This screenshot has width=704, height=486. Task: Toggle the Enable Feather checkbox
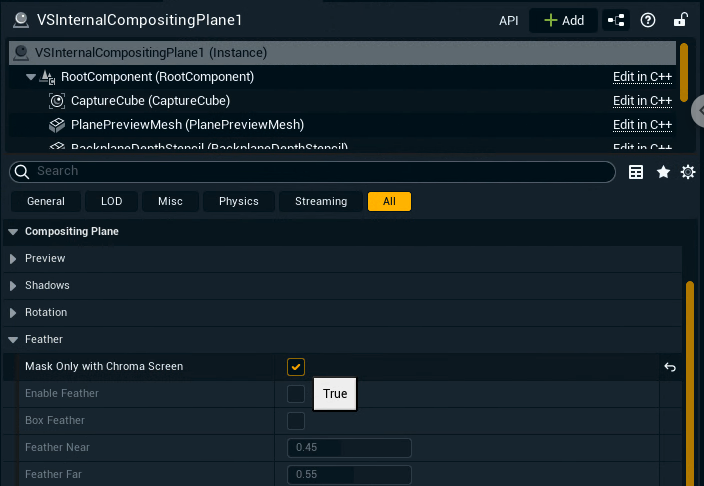pos(296,394)
